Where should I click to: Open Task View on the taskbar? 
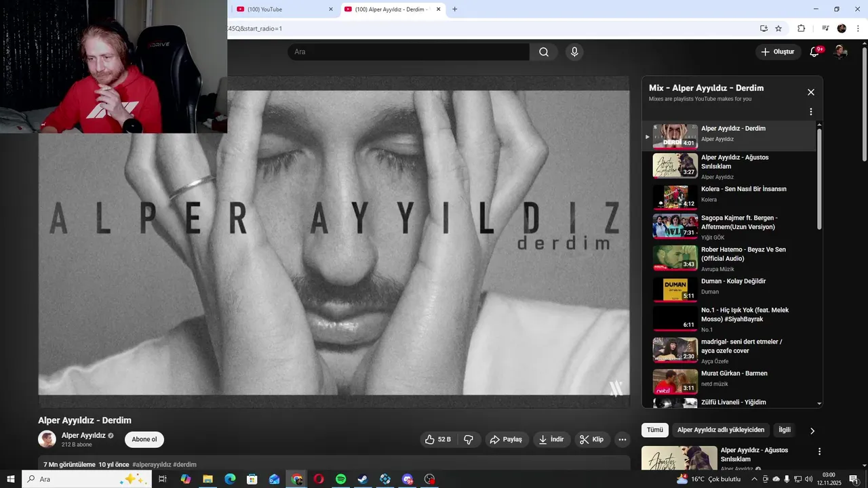[163, 479]
